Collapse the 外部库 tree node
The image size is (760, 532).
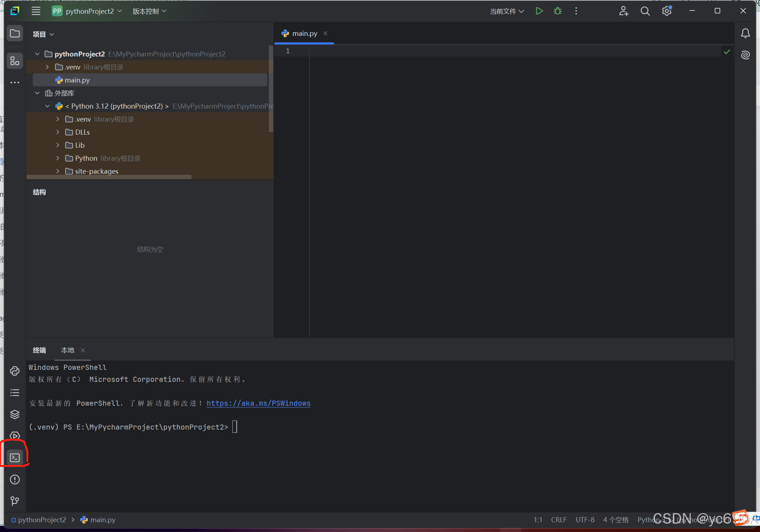[37, 93]
